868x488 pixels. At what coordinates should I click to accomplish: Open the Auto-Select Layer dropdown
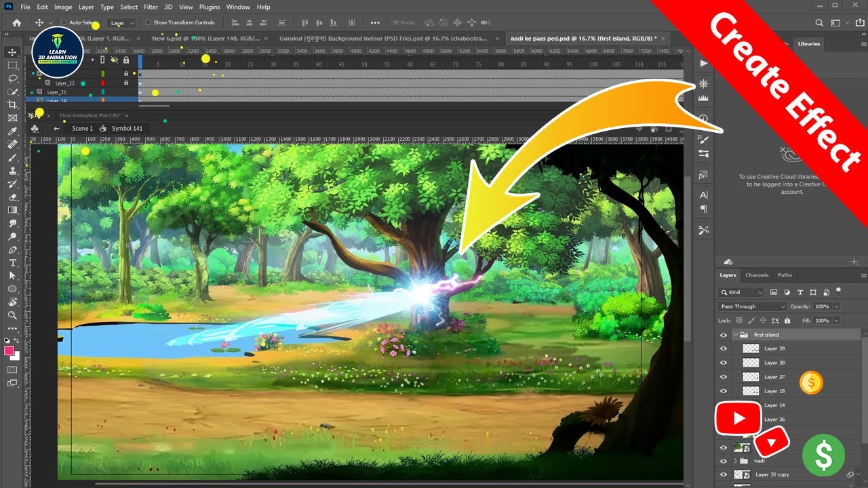coord(123,22)
